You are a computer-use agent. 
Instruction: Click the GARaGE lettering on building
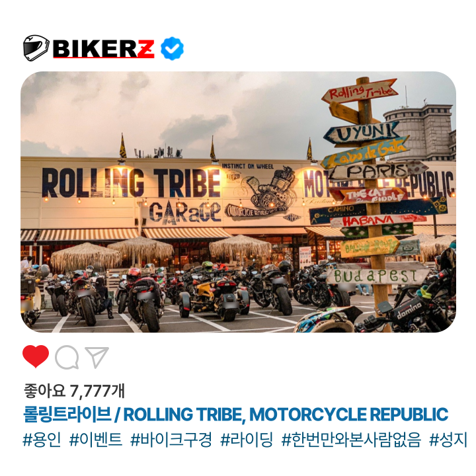coord(185,212)
